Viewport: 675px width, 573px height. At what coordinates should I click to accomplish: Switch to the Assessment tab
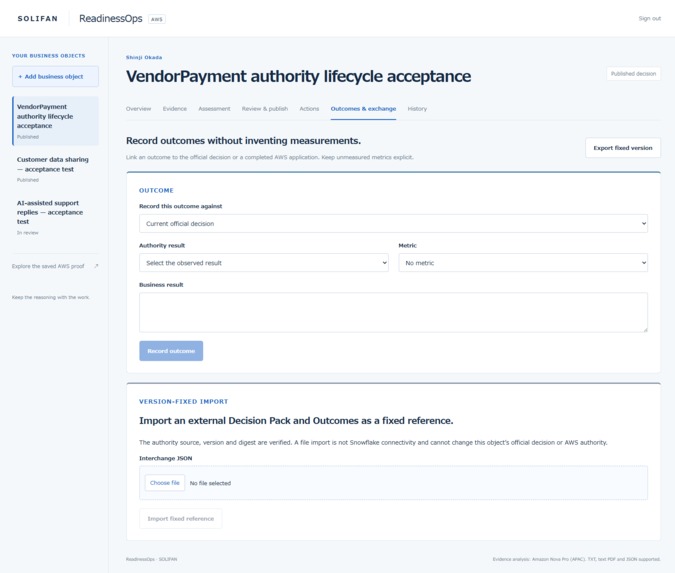[x=214, y=108]
